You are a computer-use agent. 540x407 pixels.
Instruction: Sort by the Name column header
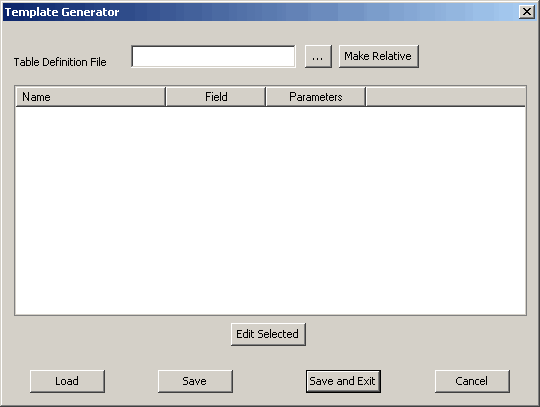tap(91, 97)
